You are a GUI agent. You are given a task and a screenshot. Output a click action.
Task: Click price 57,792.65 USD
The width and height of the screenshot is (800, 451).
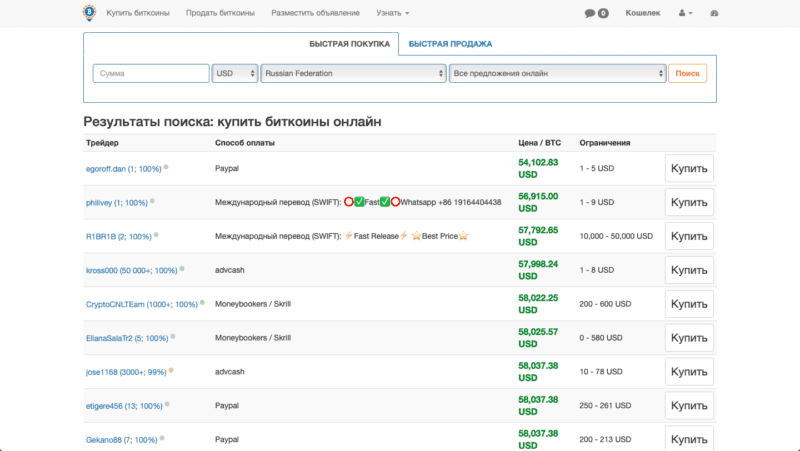tap(538, 236)
